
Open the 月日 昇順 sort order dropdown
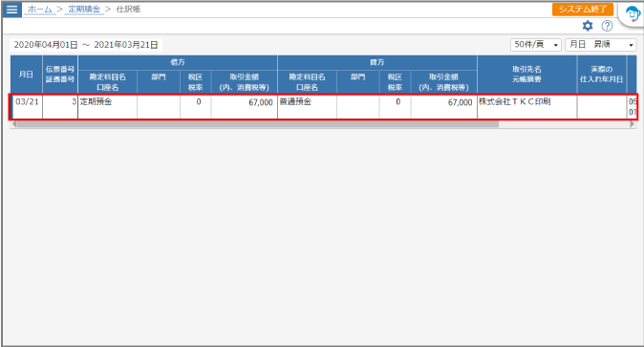[x=601, y=44]
